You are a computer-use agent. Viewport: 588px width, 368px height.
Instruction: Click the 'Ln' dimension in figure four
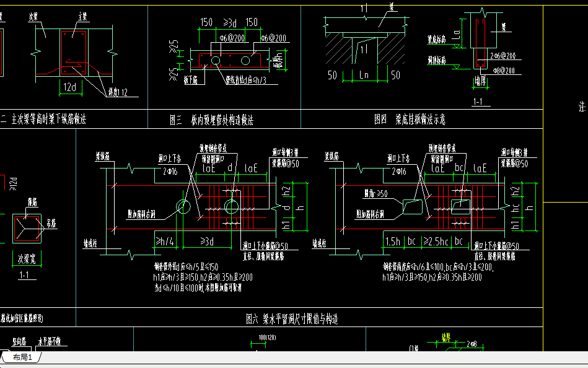(x=364, y=75)
